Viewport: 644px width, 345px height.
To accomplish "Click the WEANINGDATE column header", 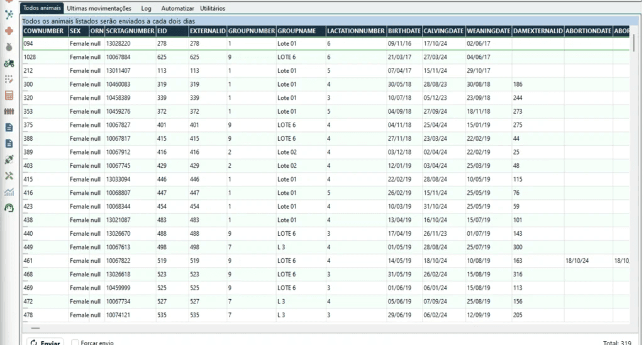I will pyautogui.click(x=488, y=31).
